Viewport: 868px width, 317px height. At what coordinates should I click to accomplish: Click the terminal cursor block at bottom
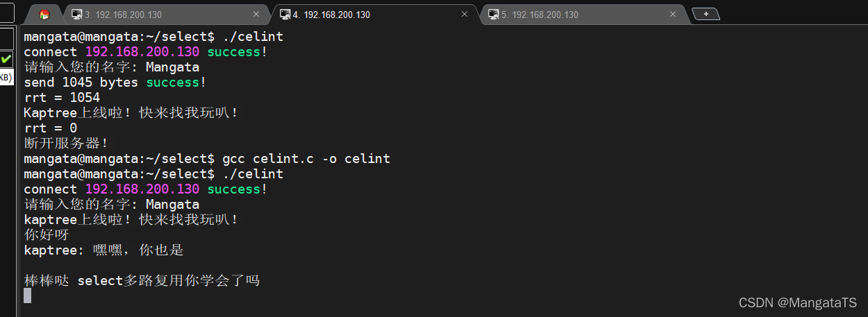pyautogui.click(x=27, y=296)
